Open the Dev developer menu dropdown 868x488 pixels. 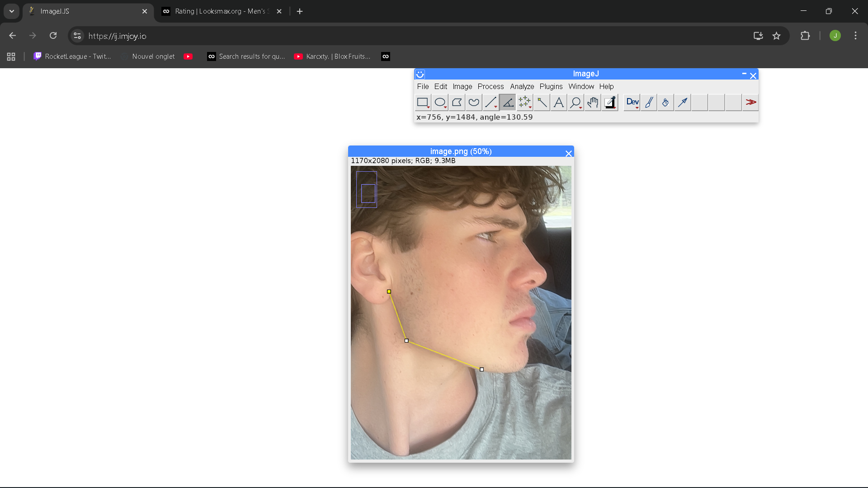tap(632, 103)
